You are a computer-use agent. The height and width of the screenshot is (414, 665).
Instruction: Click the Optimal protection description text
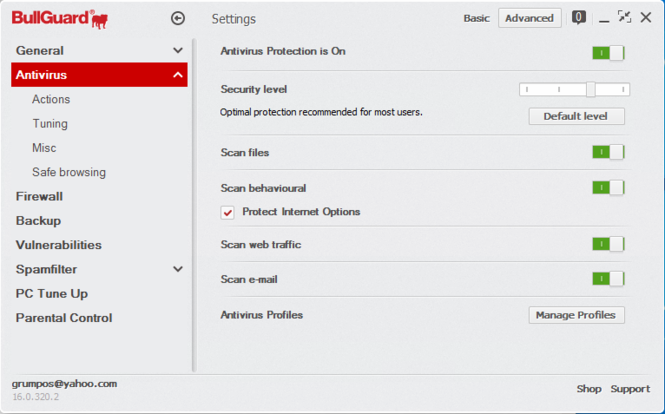click(x=321, y=112)
